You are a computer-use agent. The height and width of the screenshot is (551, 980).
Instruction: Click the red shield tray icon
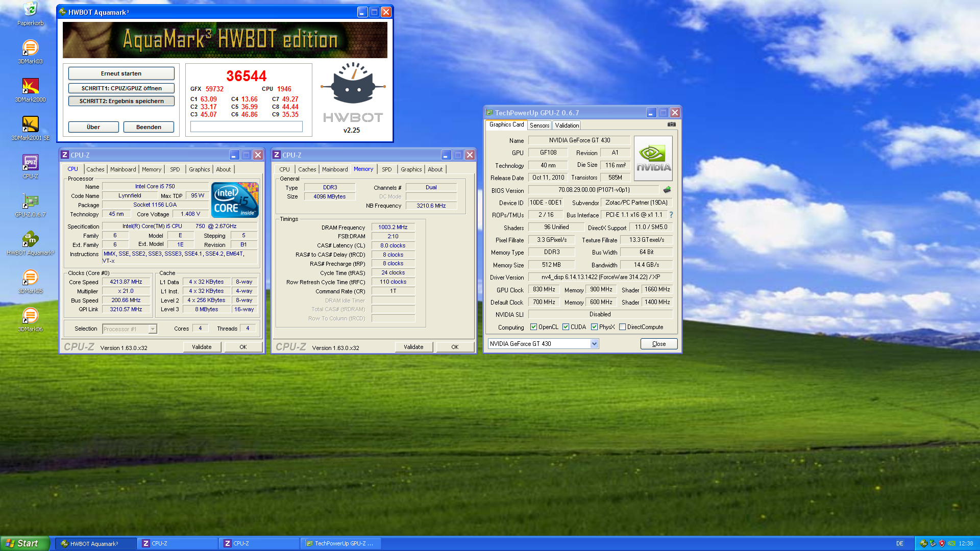pos(942,543)
